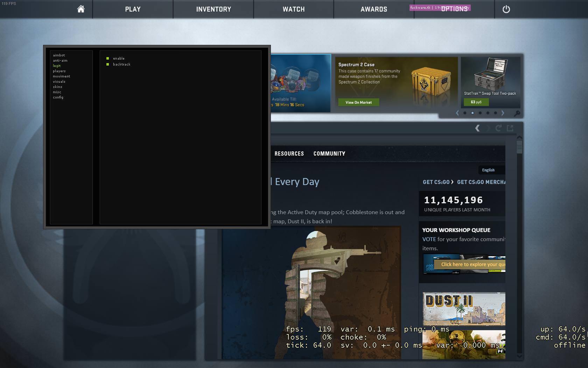Reload the embedded news page
Screen dimensions: 588x368
pyautogui.click(x=498, y=128)
